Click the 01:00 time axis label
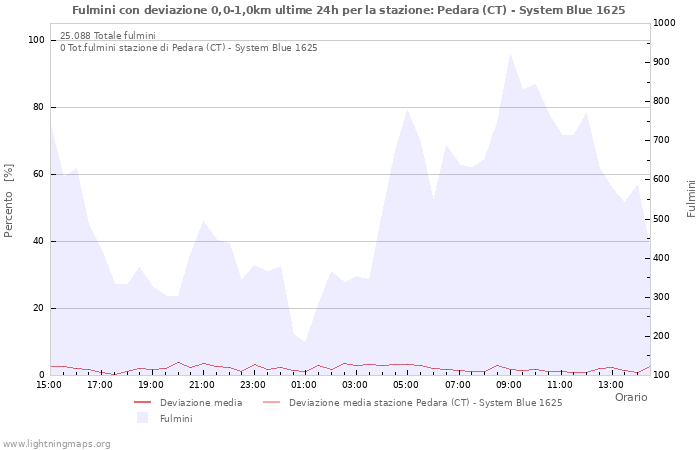The image size is (700, 450). click(304, 385)
